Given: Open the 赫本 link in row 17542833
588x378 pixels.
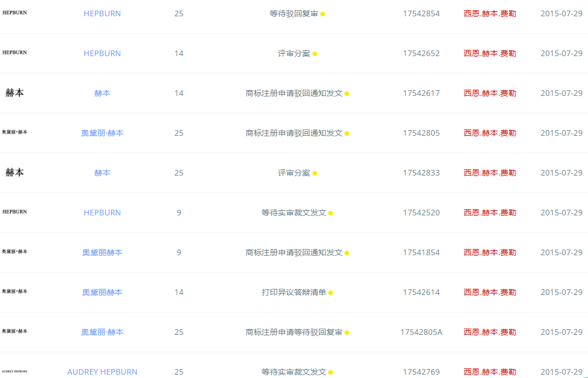Looking at the screenshot, I should (x=102, y=173).
